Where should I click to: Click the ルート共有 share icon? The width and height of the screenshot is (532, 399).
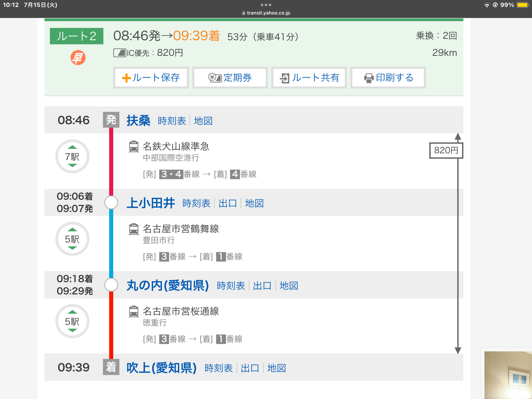point(284,78)
